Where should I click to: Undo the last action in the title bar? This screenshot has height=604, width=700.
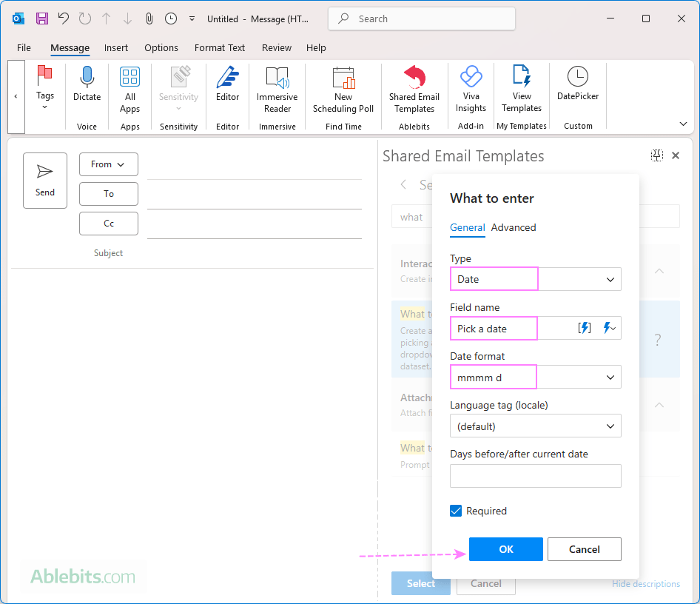point(64,19)
